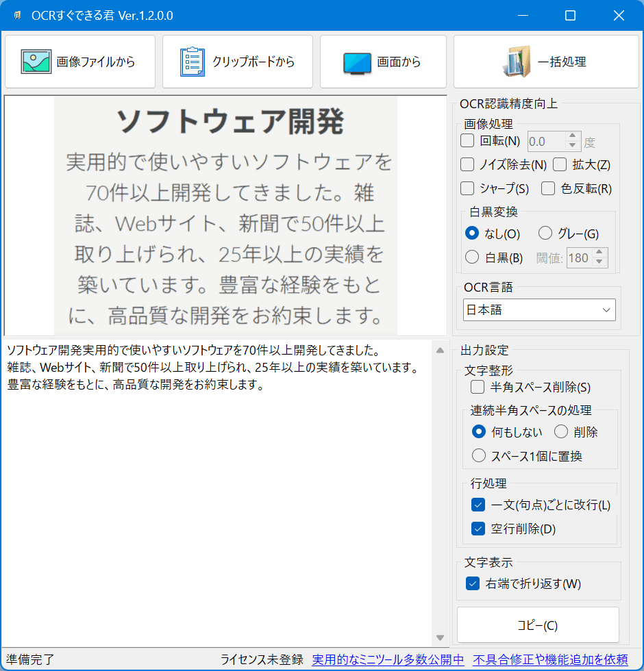Click the image file icon on 画像ファイルから
Viewport: 644px width, 671px height.
36,62
